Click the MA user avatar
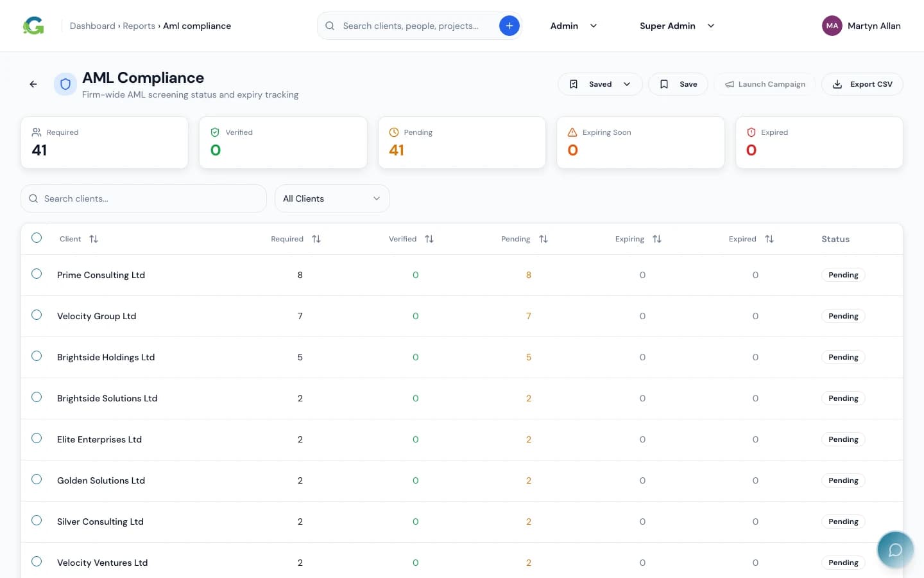 coord(832,26)
